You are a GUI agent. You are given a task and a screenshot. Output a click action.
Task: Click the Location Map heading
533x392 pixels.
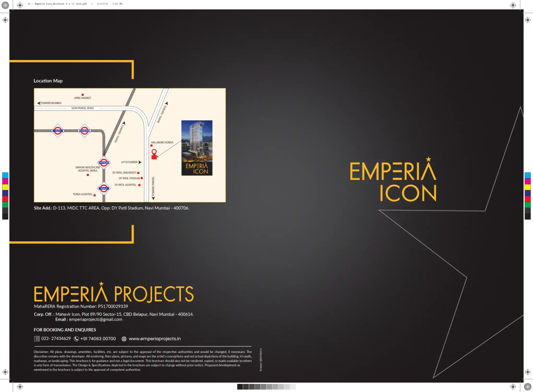tap(48, 81)
